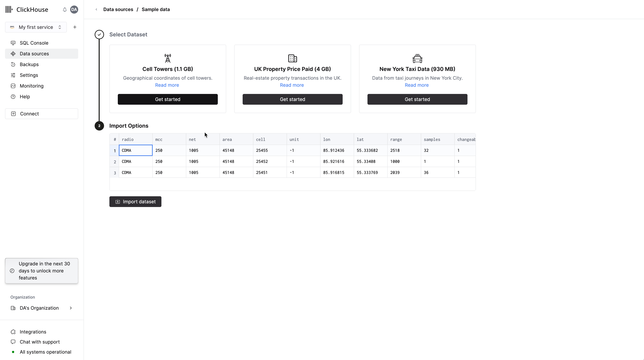Read more about UK Property Price Paid
The width and height of the screenshot is (644, 360).
click(292, 85)
